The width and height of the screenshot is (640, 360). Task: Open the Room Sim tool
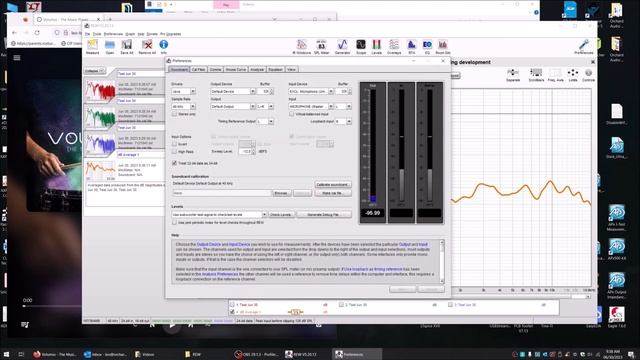(443, 47)
